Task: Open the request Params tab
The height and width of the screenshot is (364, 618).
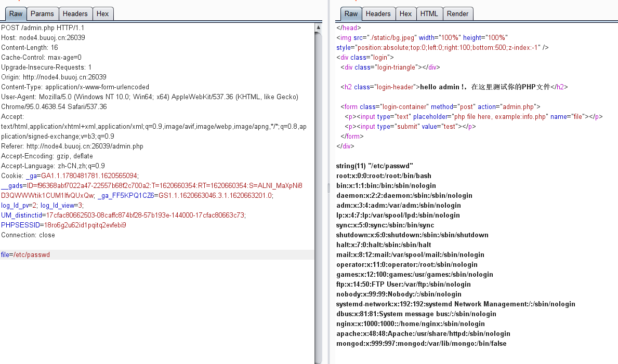Action: (x=42, y=14)
